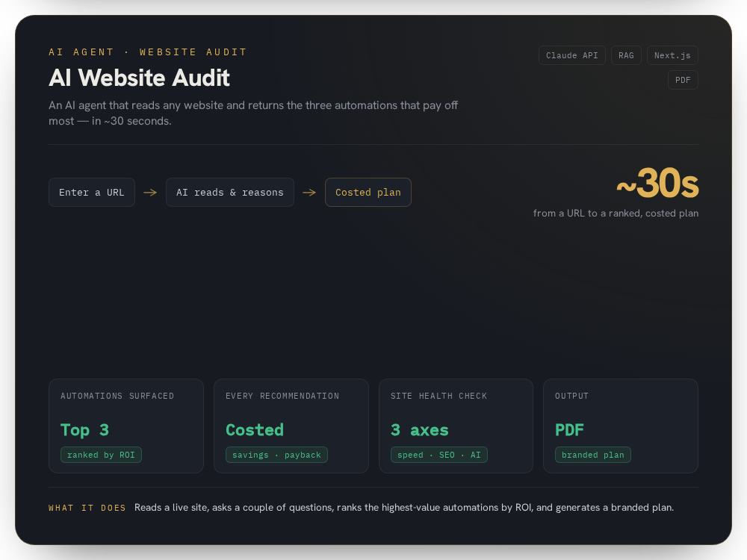
Task: Click the Costed plan step box
Action: (368, 193)
